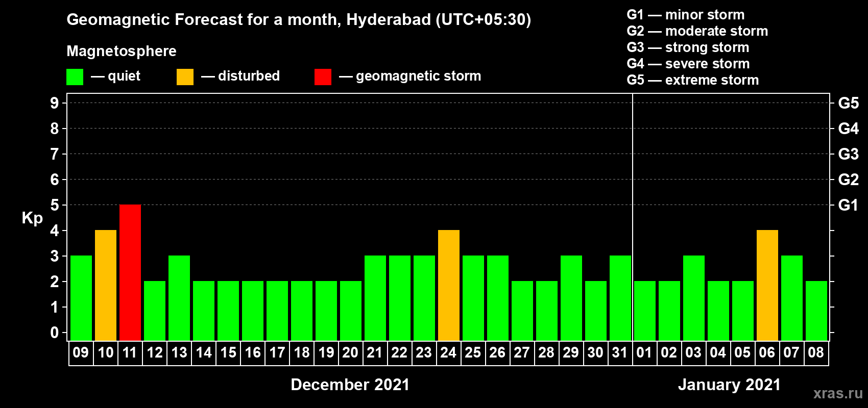Click the red geomagnetic storm legend swatch

(x=323, y=77)
